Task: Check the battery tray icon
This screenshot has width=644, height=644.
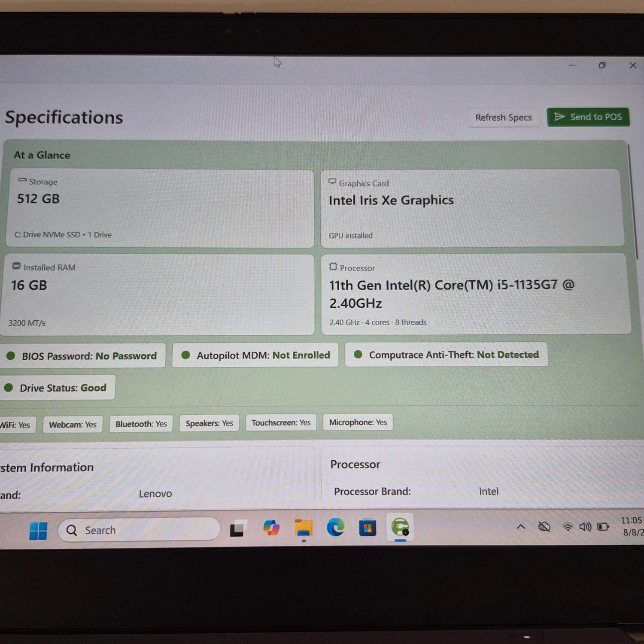Action: 603,526
